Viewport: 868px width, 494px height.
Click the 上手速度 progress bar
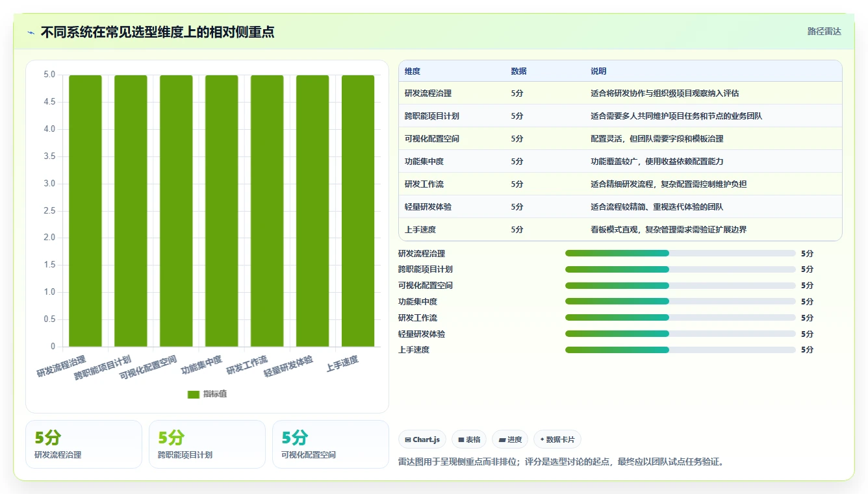tap(680, 350)
